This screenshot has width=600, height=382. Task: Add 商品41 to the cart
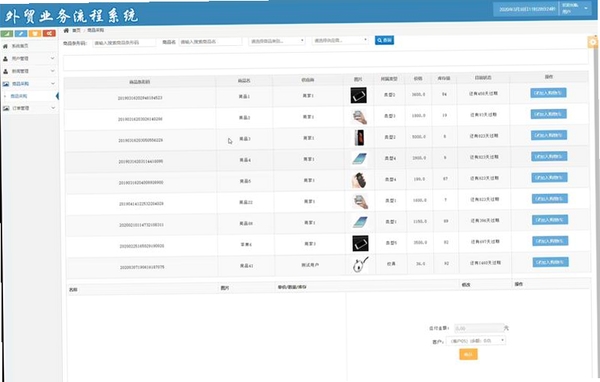551,262
